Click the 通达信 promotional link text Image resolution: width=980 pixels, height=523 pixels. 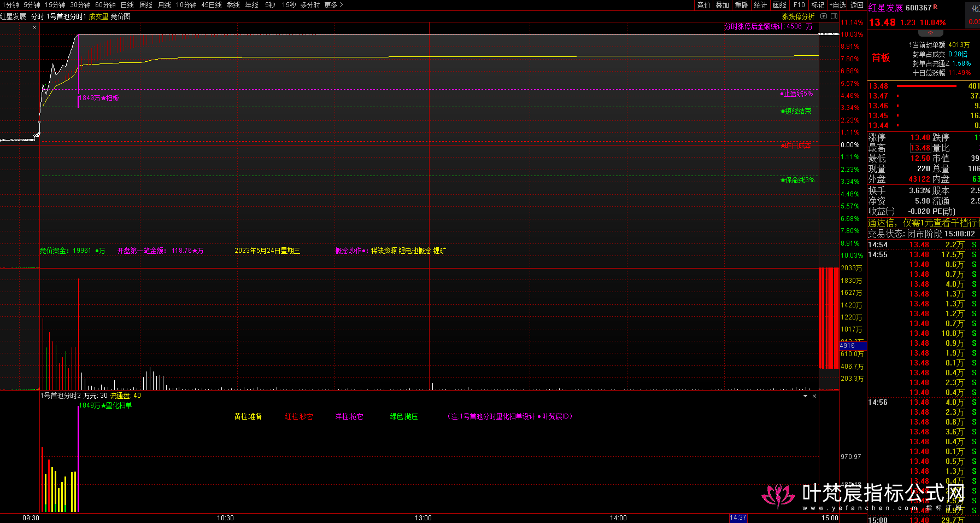(924, 223)
